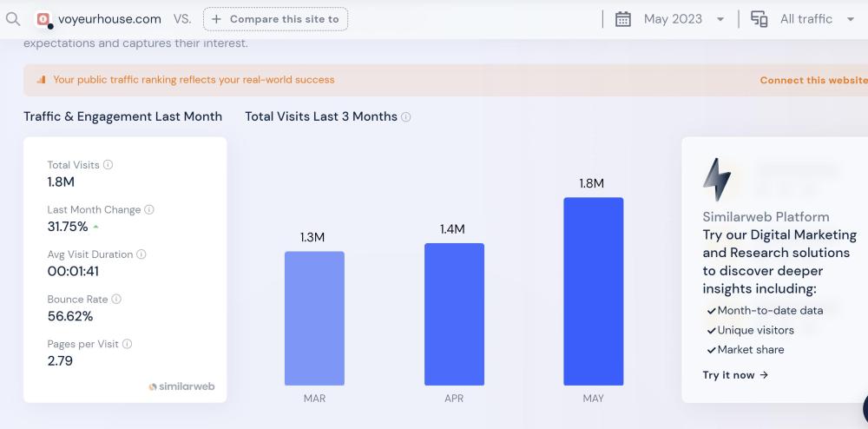Expand the May 2023 date dropdown
868x429 pixels.
tap(720, 19)
